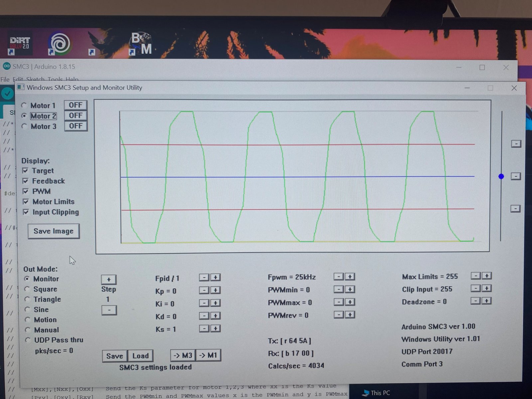
Task: Click the Load settings button
Action: click(x=141, y=356)
